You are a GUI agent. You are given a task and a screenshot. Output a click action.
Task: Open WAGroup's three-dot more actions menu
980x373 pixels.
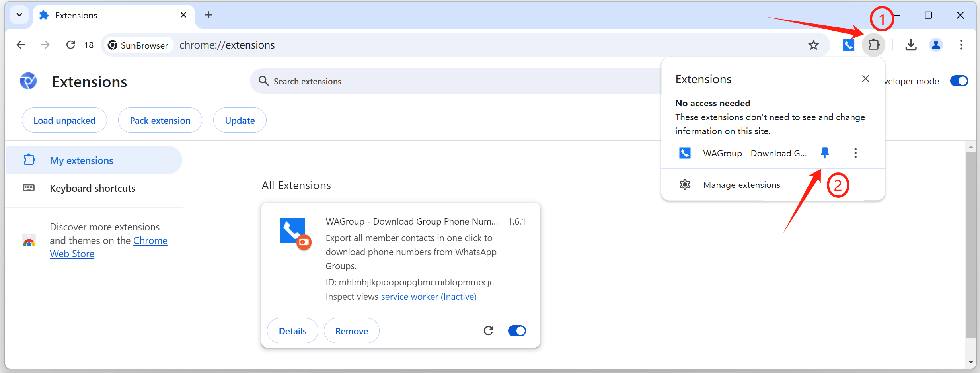(855, 153)
